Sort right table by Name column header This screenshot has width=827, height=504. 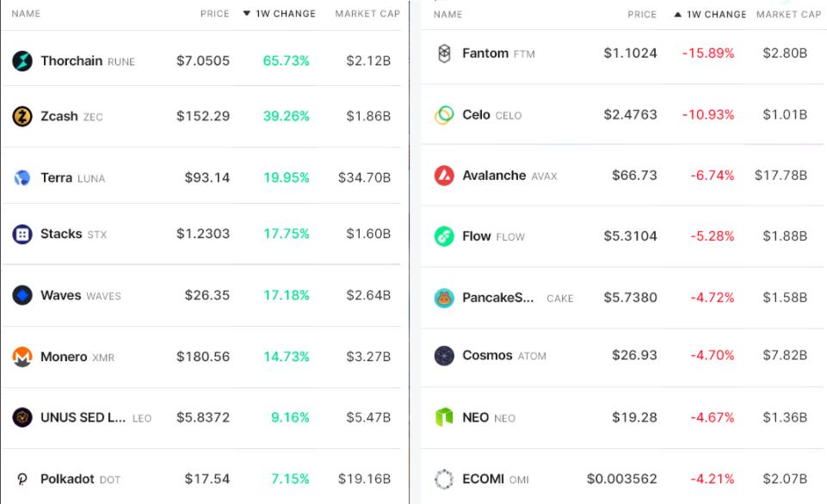447,15
